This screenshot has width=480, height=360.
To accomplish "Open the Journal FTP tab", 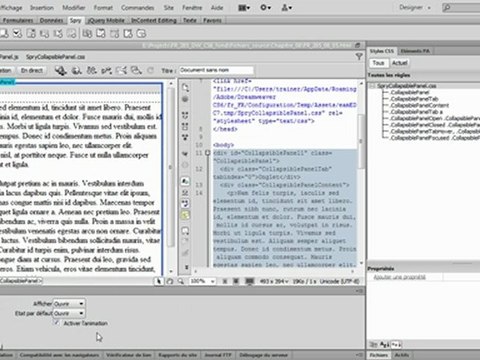I will pos(218,355).
